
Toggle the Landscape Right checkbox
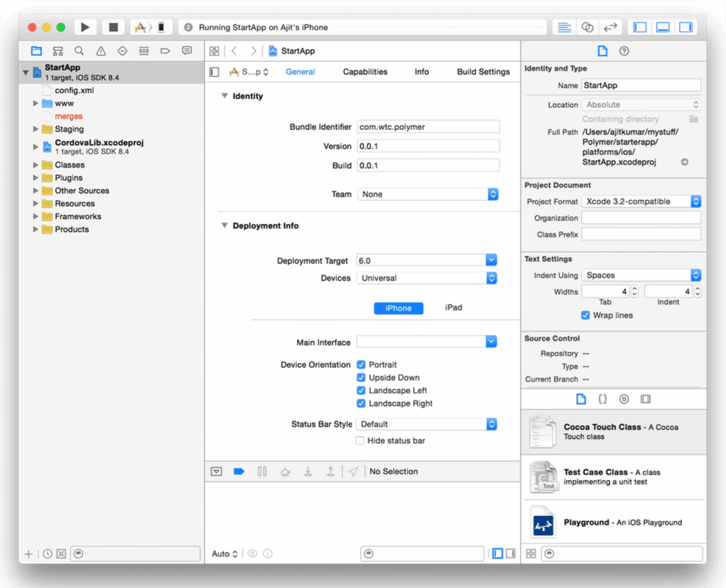[x=361, y=404]
